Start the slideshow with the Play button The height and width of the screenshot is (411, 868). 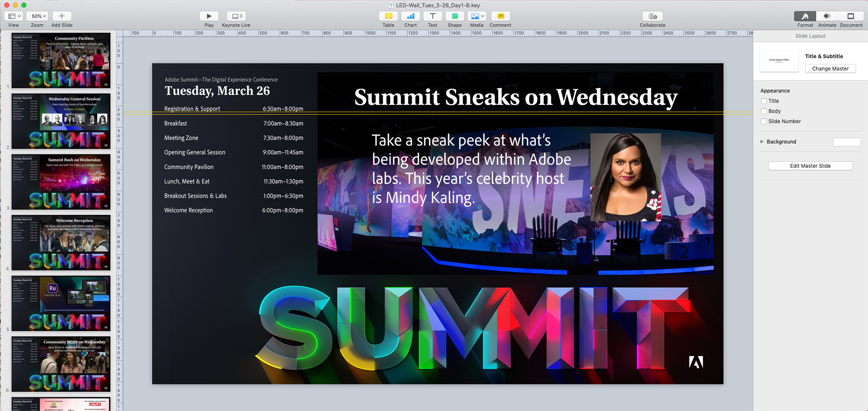click(209, 16)
